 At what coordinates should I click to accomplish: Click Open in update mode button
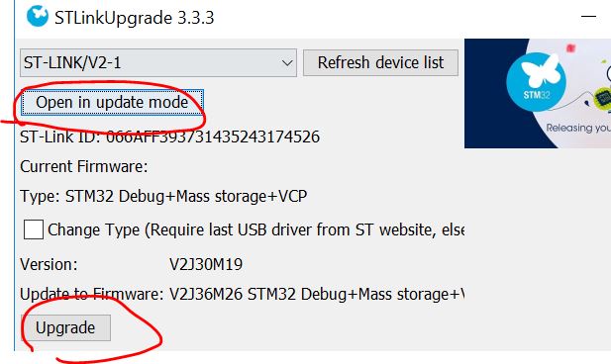[112, 103]
